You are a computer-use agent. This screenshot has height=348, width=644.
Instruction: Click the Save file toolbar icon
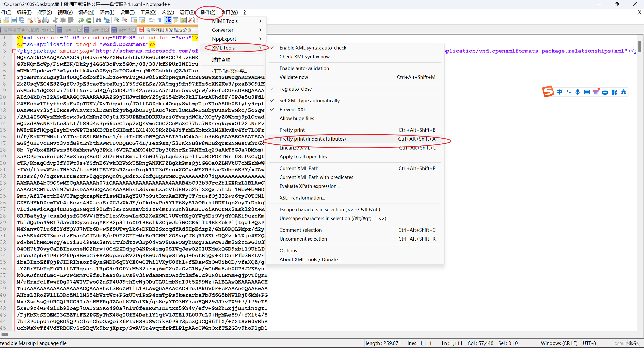point(14,20)
